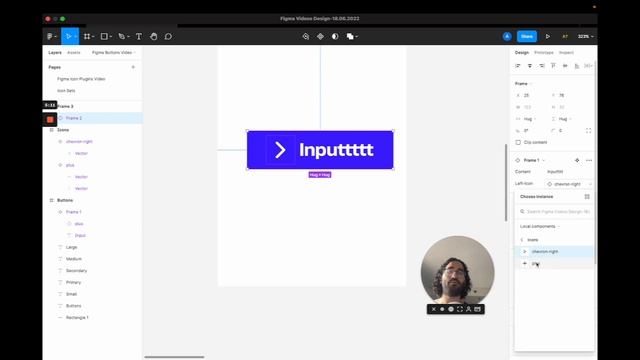Click the create component icon in toolbar
This screenshot has width=640, height=360.
[x=320, y=36]
